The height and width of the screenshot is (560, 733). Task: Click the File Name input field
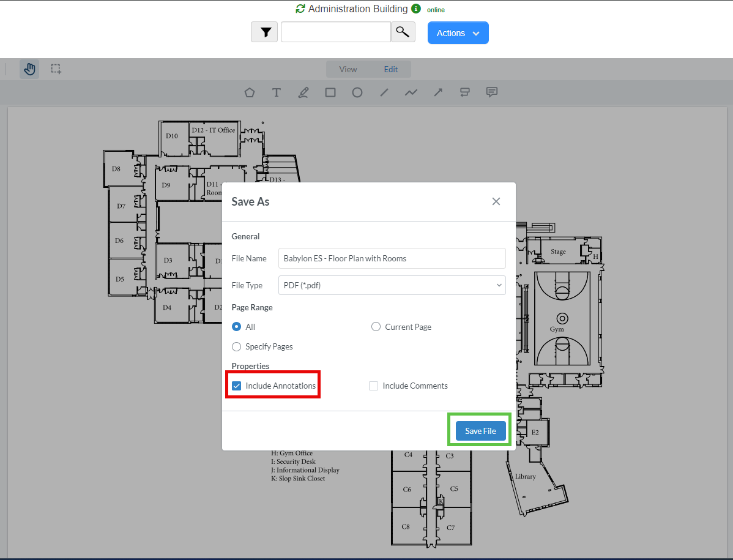click(392, 258)
